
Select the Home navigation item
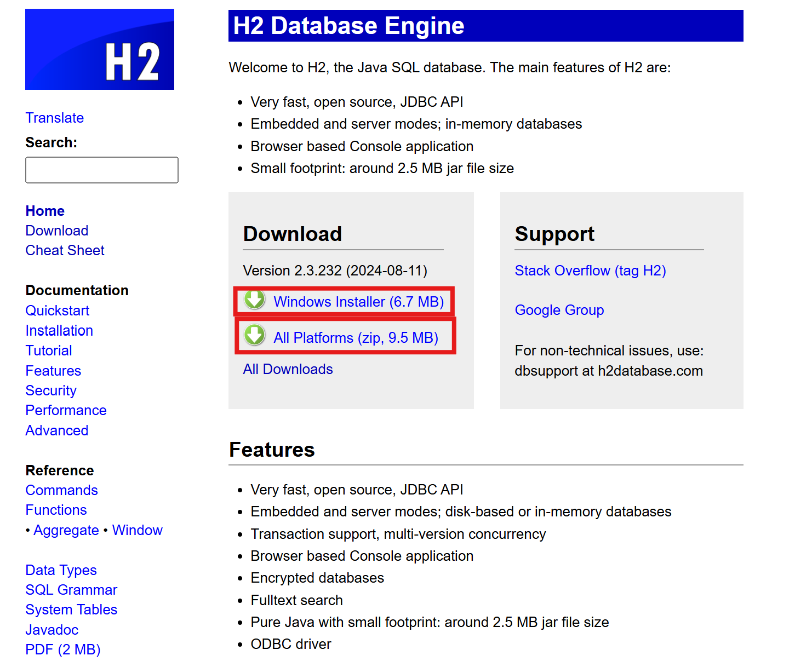click(44, 211)
